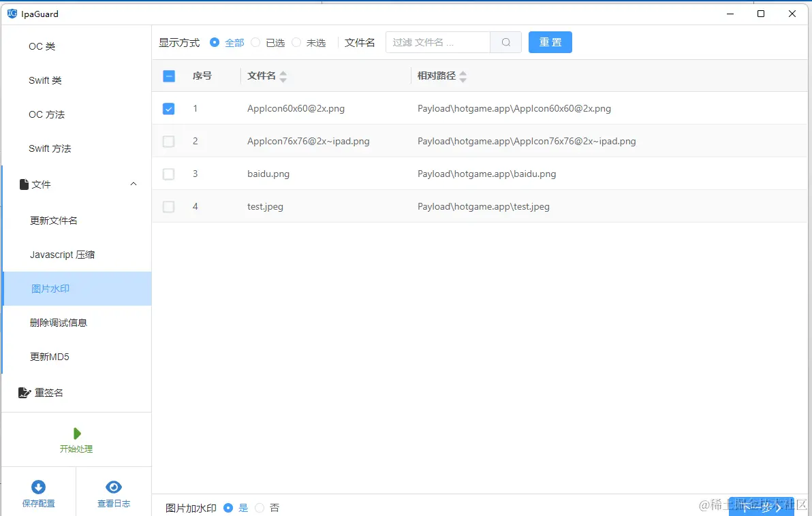Click the 下一步 button

coord(762,506)
